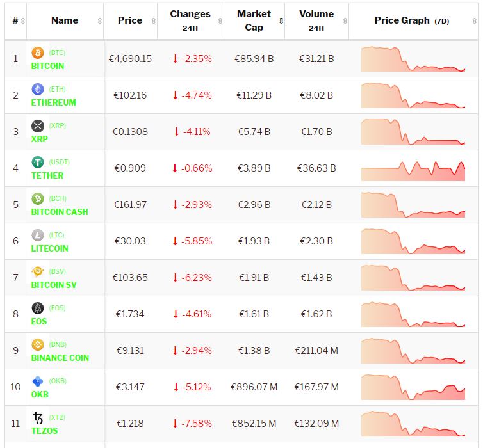483x448 pixels.
Task: Click the Changes 24H column header
Action: [x=190, y=20]
